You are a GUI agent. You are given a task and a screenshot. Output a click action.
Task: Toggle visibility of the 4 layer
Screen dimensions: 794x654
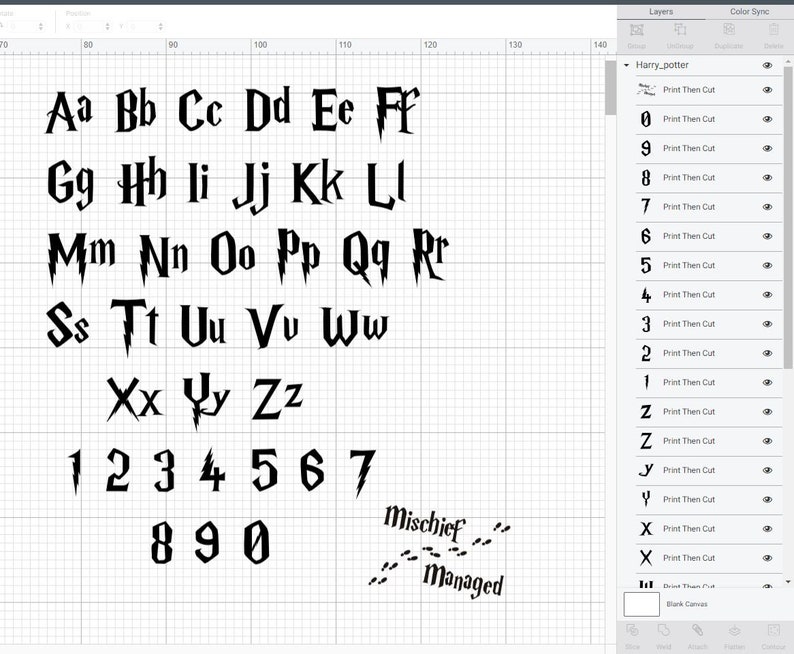(x=767, y=295)
